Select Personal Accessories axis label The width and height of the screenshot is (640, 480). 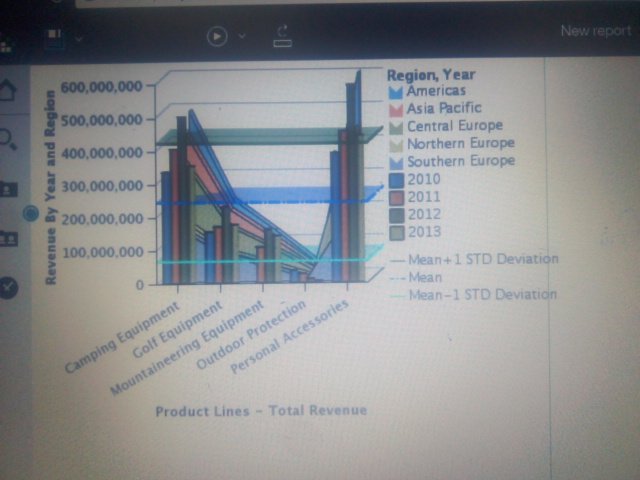[x=289, y=336]
